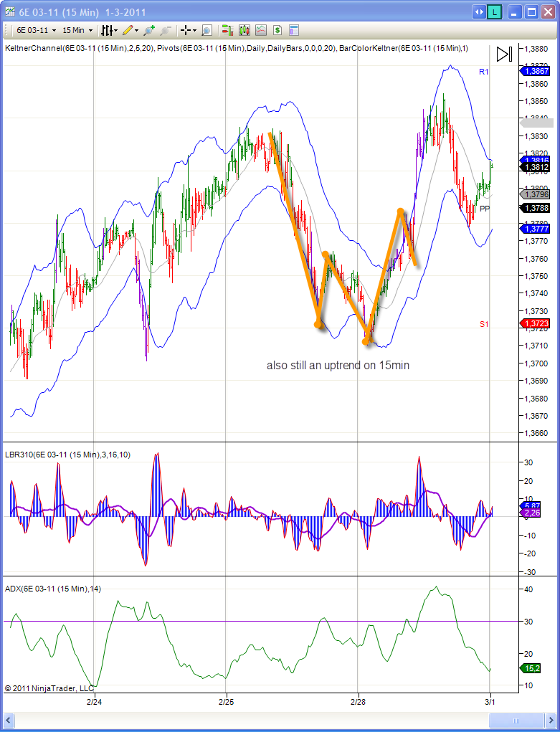The height and width of the screenshot is (732, 560).
Task: Click the 1,3788 black price marker
Action: coord(535,208)
